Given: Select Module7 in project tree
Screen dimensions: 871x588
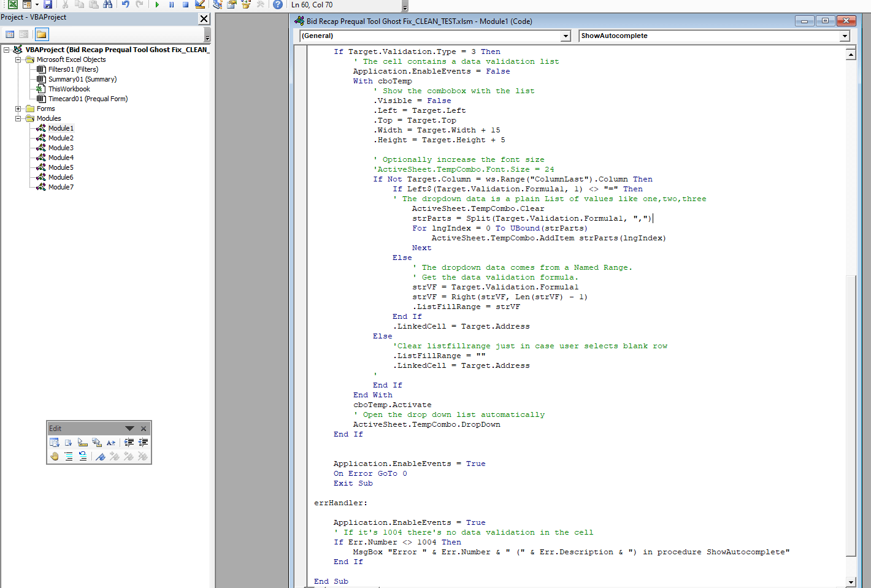Looking at the screenshot, I should tap(61, 187).
